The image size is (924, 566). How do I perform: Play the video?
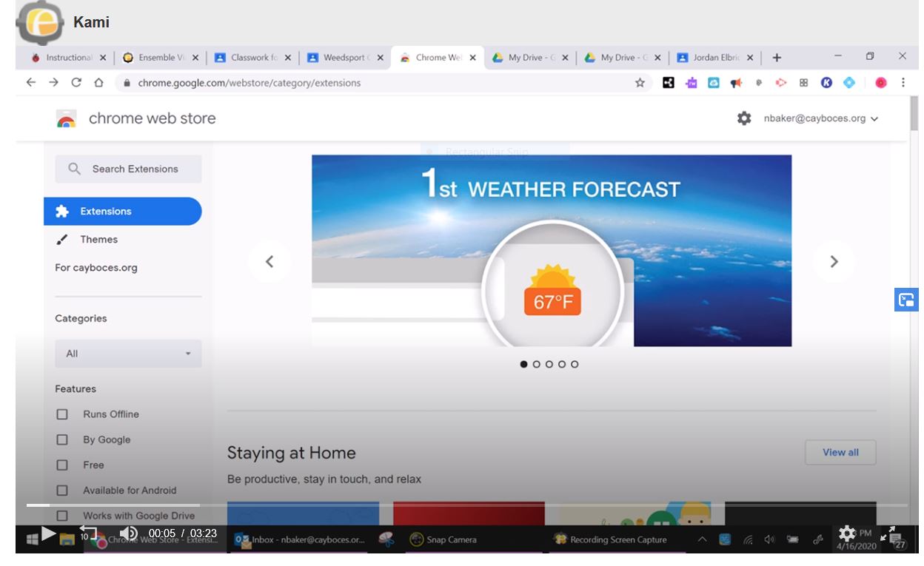(48, 533)
